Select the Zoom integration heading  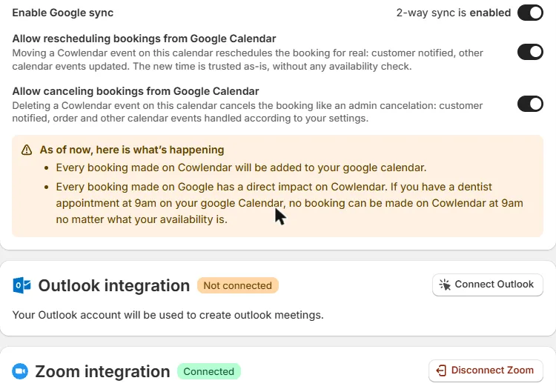[102, 371]
